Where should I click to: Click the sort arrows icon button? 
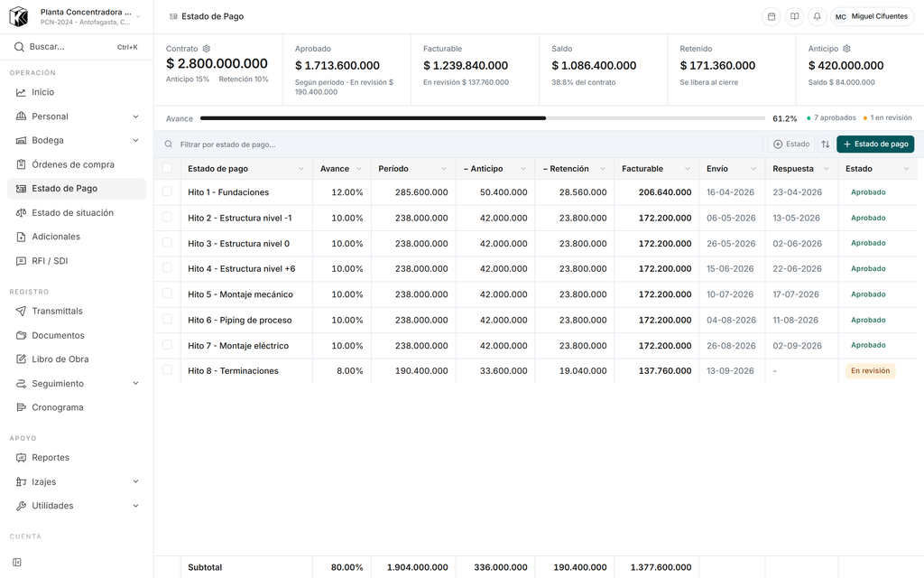click(x=826, y=144)
